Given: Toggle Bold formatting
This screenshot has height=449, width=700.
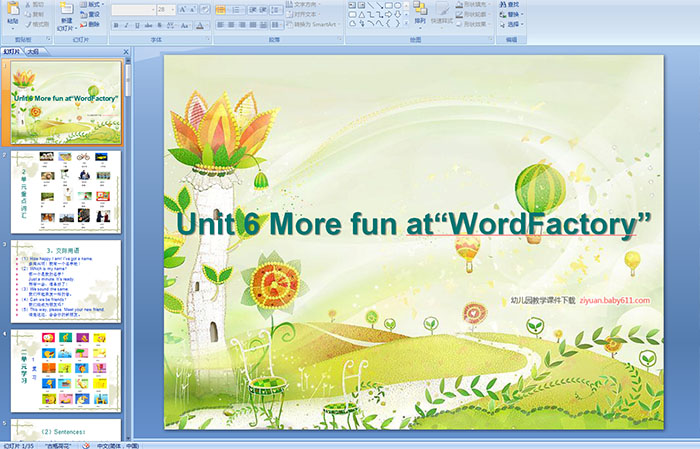Looking at the screenshot, I should [x=116, y=25].
